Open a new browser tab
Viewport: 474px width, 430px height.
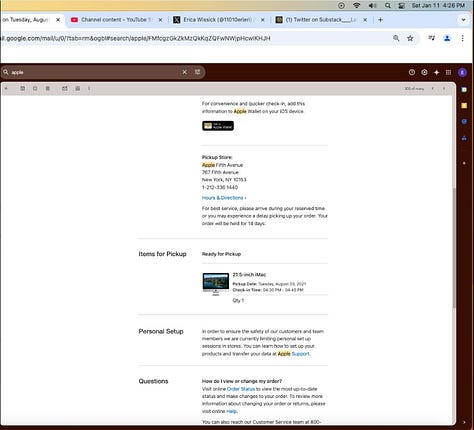point(380,20)
